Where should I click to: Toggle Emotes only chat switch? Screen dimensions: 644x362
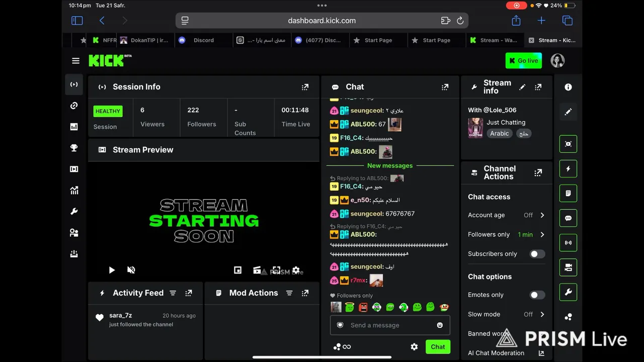tap(537, 295)
